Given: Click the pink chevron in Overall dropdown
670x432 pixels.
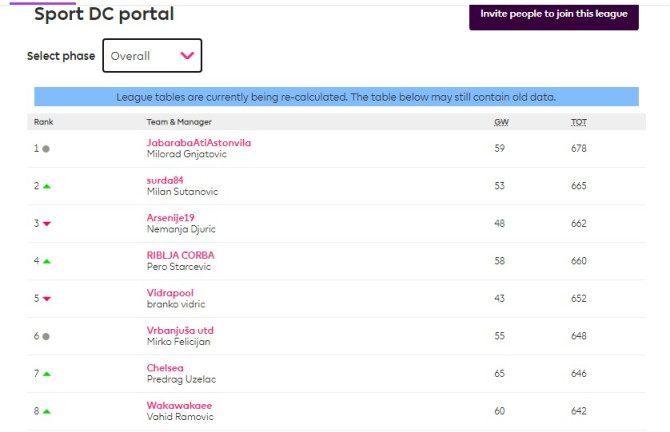Looking at the screenshot, I should click(x=187, y=56).
